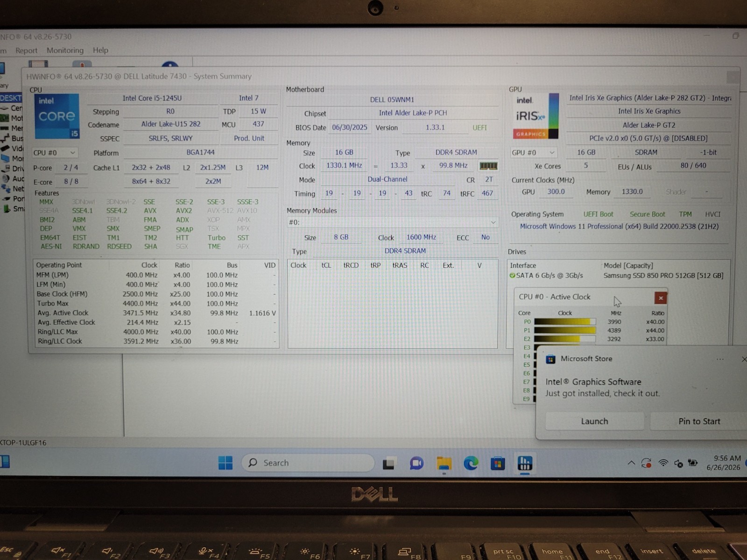Viewport: 747px width, 560px height.
Task: Open the Report menu
Action: pyautogui.click(x=26, y=50)
